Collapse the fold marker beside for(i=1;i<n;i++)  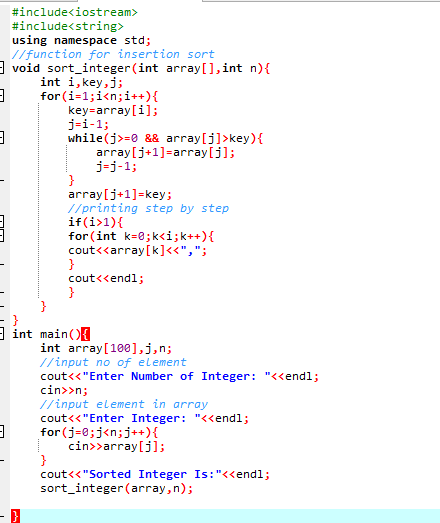coord(1,96)
